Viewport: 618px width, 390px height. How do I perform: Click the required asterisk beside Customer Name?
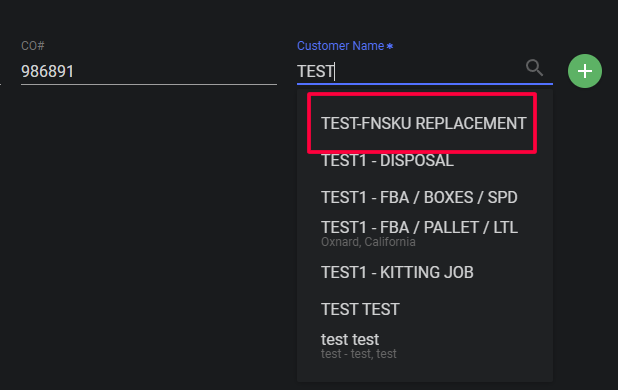point(390,46)
